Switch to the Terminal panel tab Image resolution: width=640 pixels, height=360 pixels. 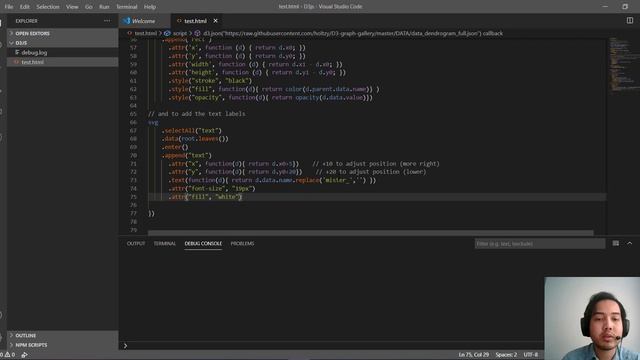pos(164,243)
